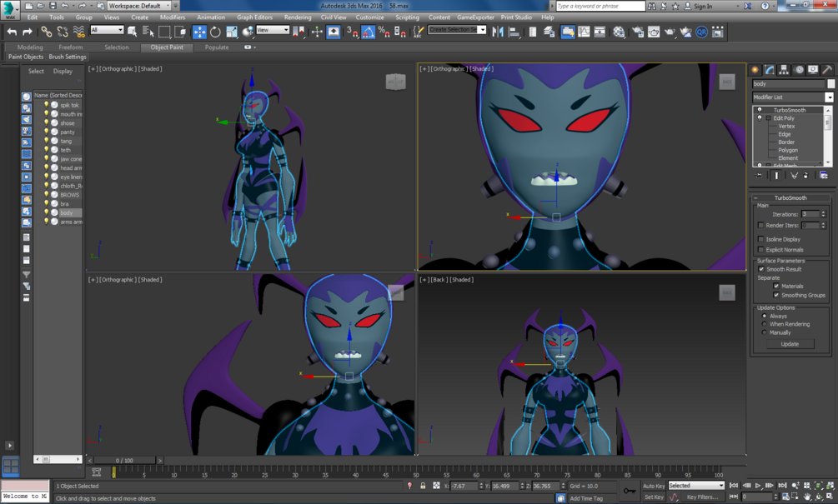Toggle the Selection Lock icon
This screenshot has width=838, height=504.
pyautogui.click(x=423, y=486)
